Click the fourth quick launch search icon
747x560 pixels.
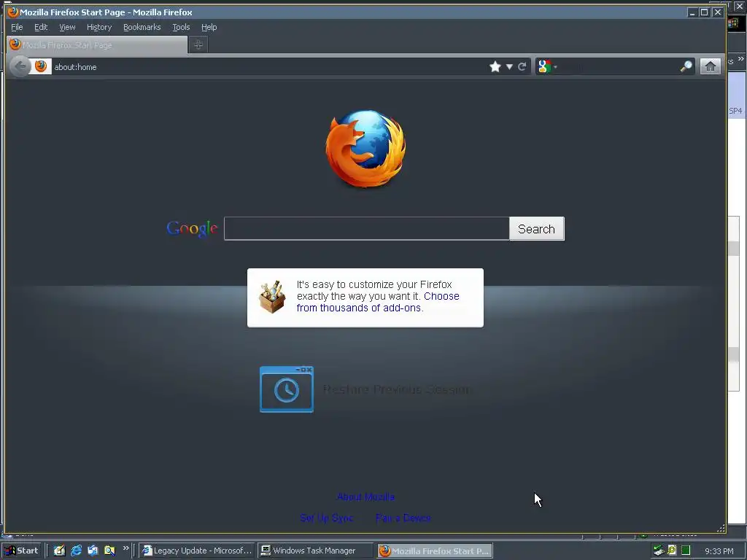(109, 551)
